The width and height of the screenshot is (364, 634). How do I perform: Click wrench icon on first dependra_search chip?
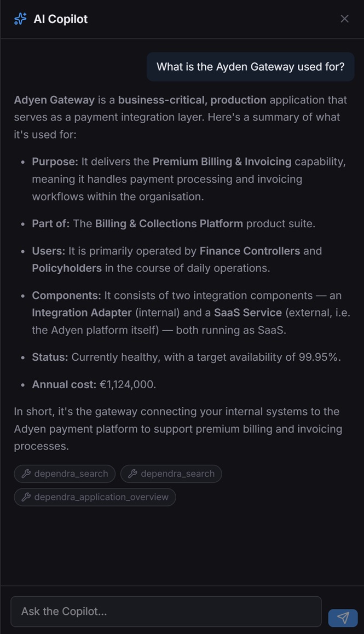(x=26, y=474)
